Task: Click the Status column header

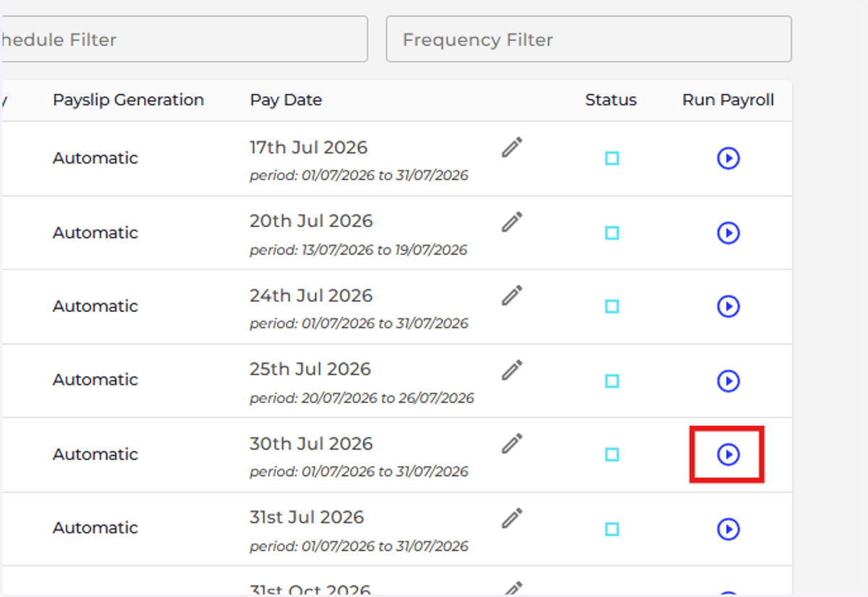Action: pyautogui.click(x=611, y=100)
